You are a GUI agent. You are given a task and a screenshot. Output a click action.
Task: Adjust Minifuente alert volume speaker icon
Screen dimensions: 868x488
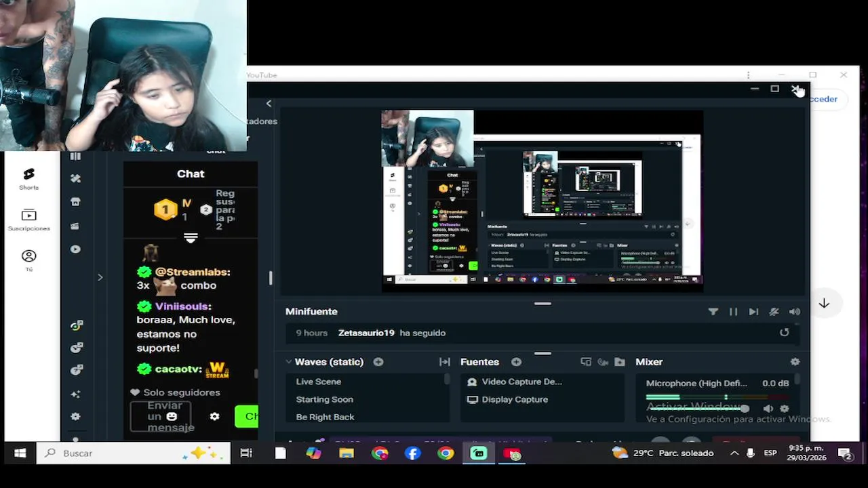tap(794, 312)
